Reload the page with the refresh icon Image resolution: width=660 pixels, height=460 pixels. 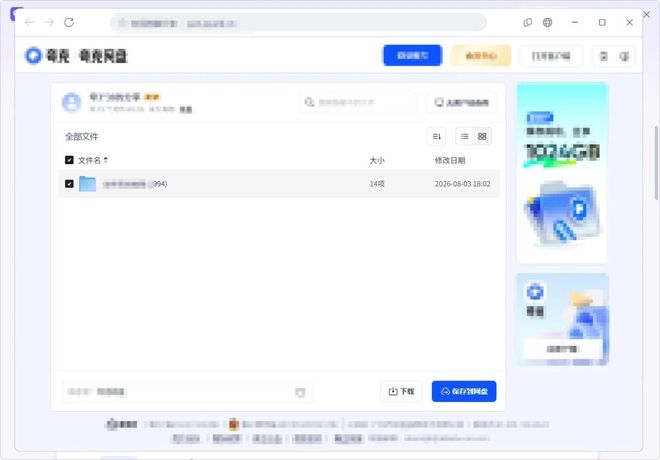tap(69, 22)
